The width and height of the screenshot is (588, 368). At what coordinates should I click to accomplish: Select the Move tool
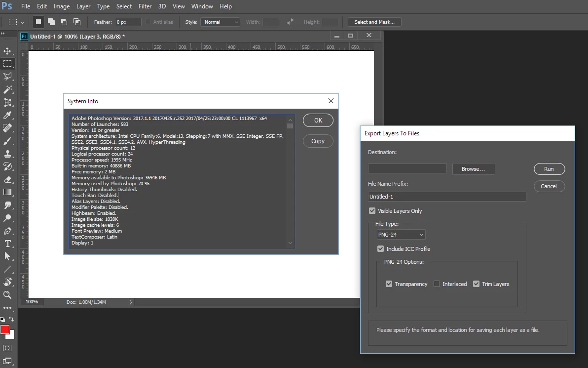[7, 51]
